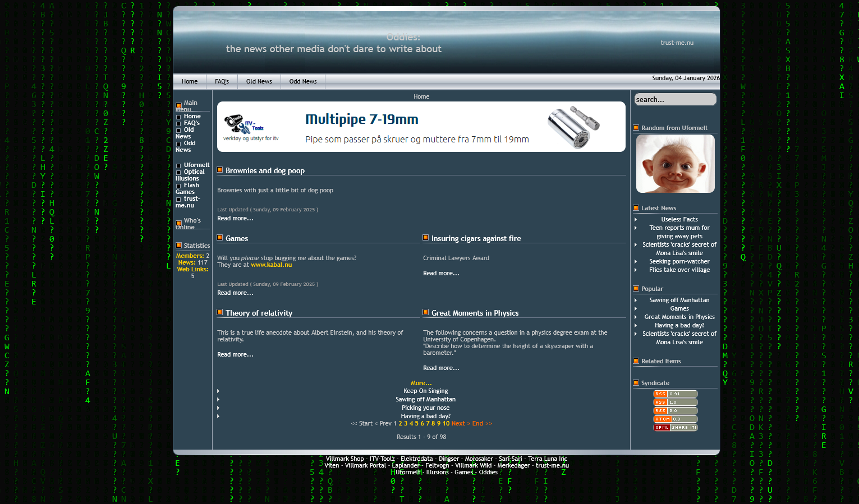859x504 pixels.
Task: Click orange square icon beside Brownies and dog poop
Action: pos(220,170)
